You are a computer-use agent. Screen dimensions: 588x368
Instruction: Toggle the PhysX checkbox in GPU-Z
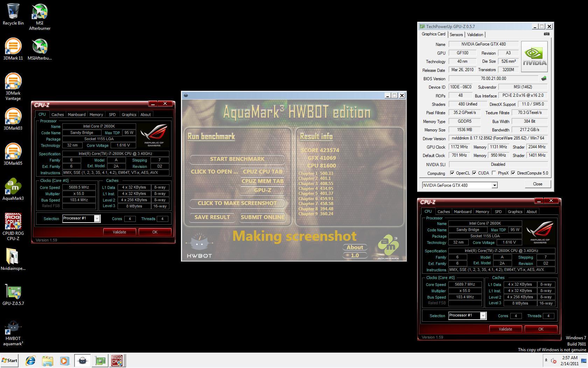[x=493, y=173]
